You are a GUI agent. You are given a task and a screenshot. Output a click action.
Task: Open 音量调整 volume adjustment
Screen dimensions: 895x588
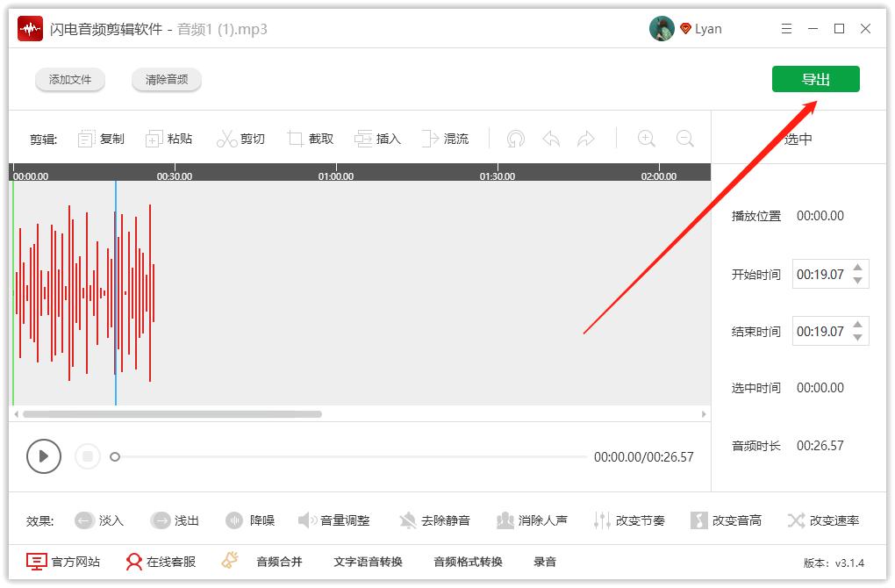click(334, 520)
